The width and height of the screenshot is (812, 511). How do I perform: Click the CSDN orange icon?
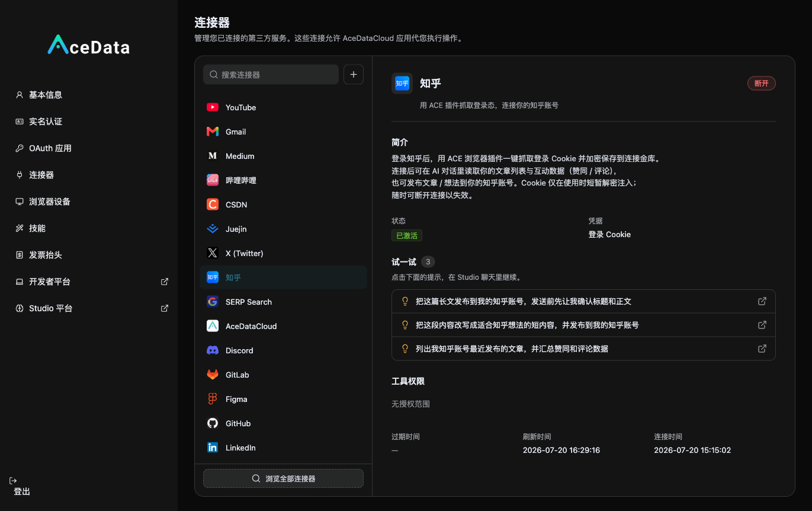coord(213,205)
